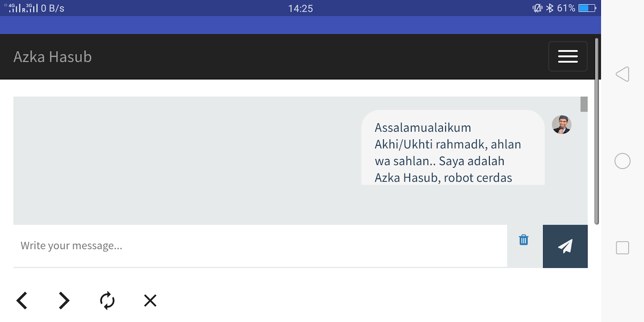644x322 pixels.
Task: Close the in-app browser with X icon
Action: pos(150,301)
